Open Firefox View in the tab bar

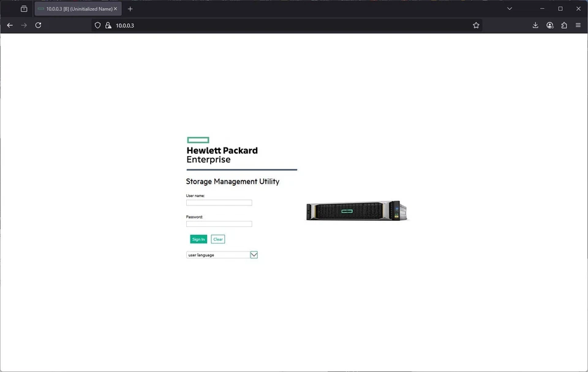23,9
